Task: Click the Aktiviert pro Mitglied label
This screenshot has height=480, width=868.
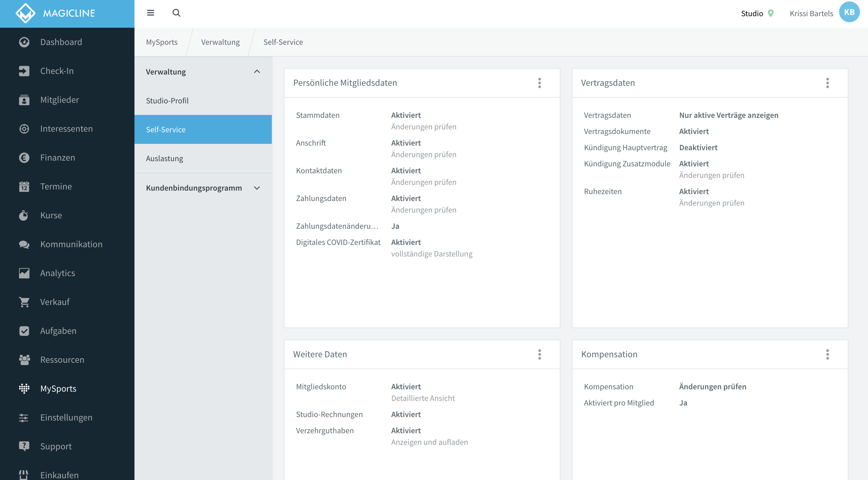Action: [x=619, y=403]
